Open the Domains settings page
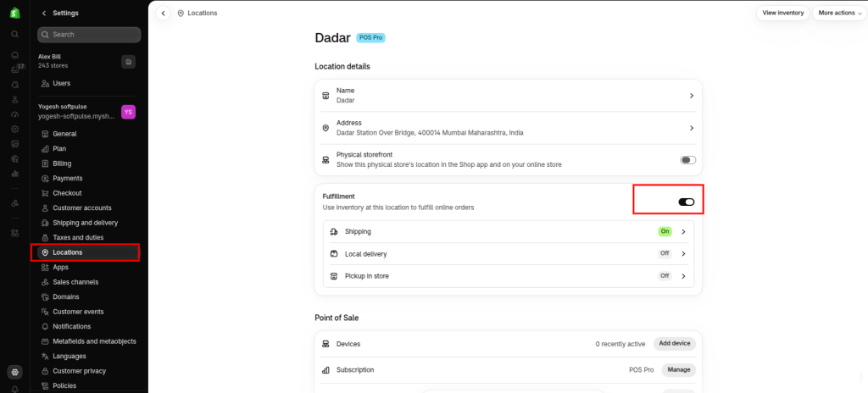 [88, 296]
